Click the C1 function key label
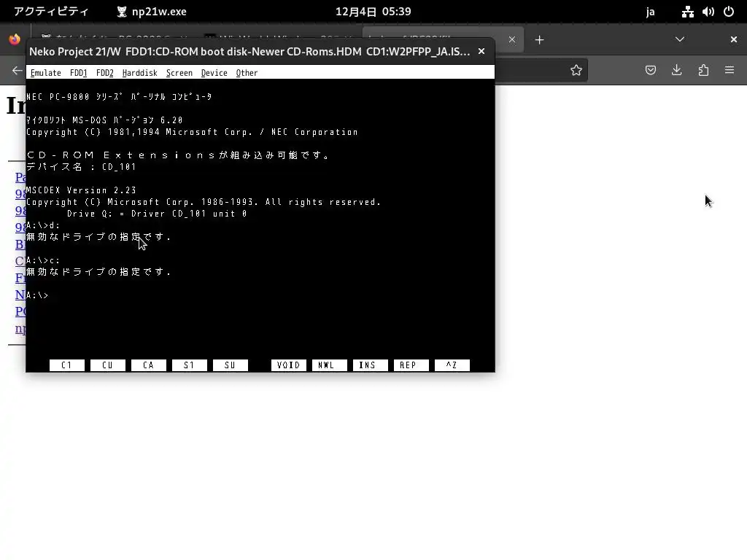 pos(67,365)
